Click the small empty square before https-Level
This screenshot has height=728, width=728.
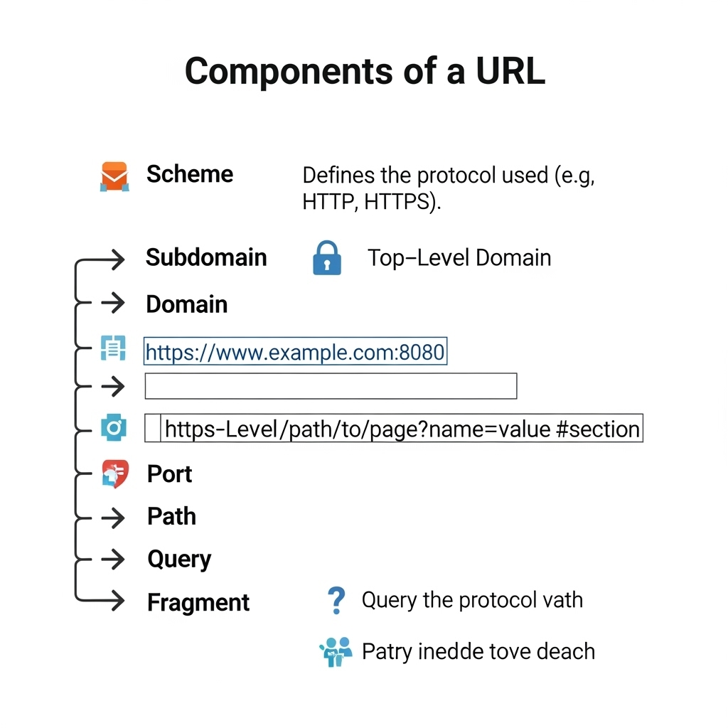point(152,429)
